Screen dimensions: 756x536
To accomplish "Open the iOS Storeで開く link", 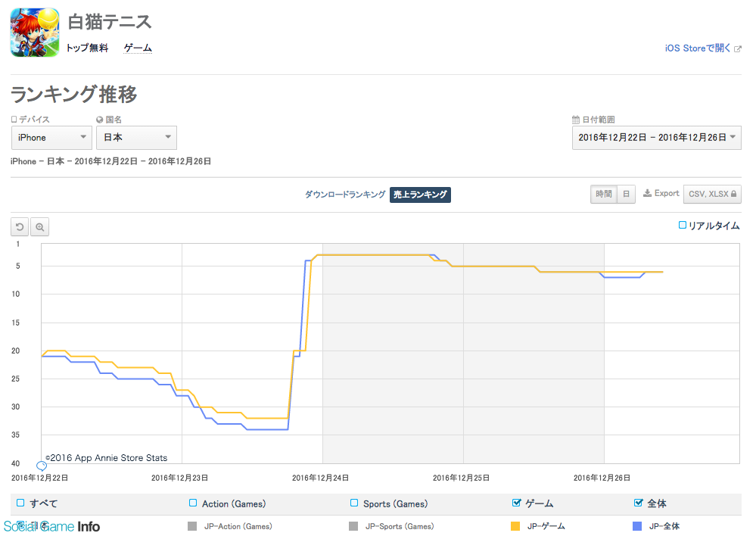I will coord(698,48).
